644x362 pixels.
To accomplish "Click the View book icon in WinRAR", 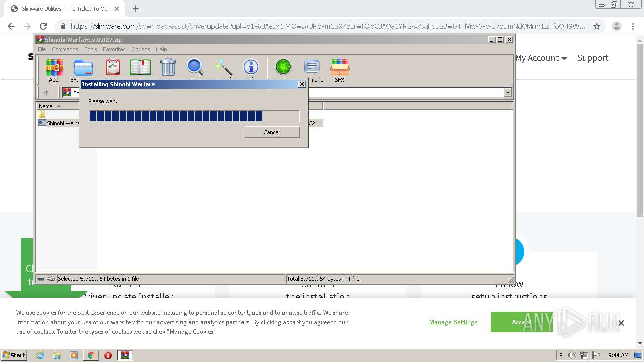I will pyautogui.click(x=140, y=68).
